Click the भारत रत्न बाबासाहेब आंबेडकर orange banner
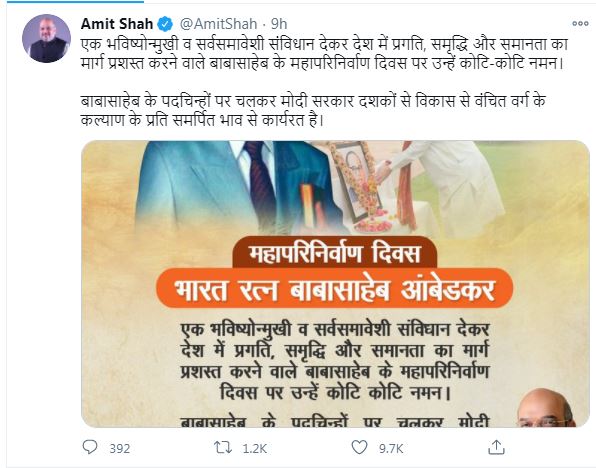596x468 pixels. pos(334,289)
